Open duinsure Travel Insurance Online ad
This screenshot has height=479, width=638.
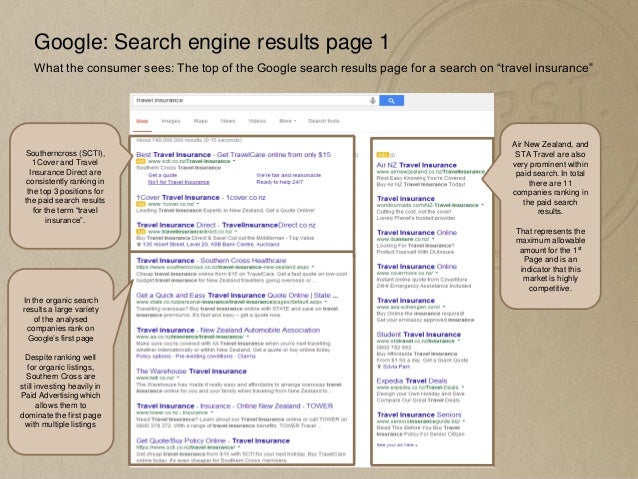point(417,233)
